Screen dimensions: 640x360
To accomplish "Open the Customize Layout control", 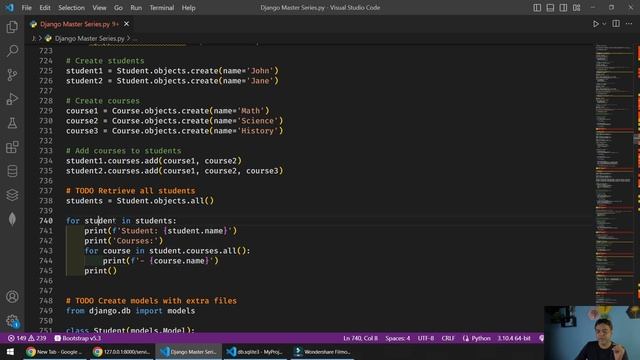I will [x=576, y=8].
